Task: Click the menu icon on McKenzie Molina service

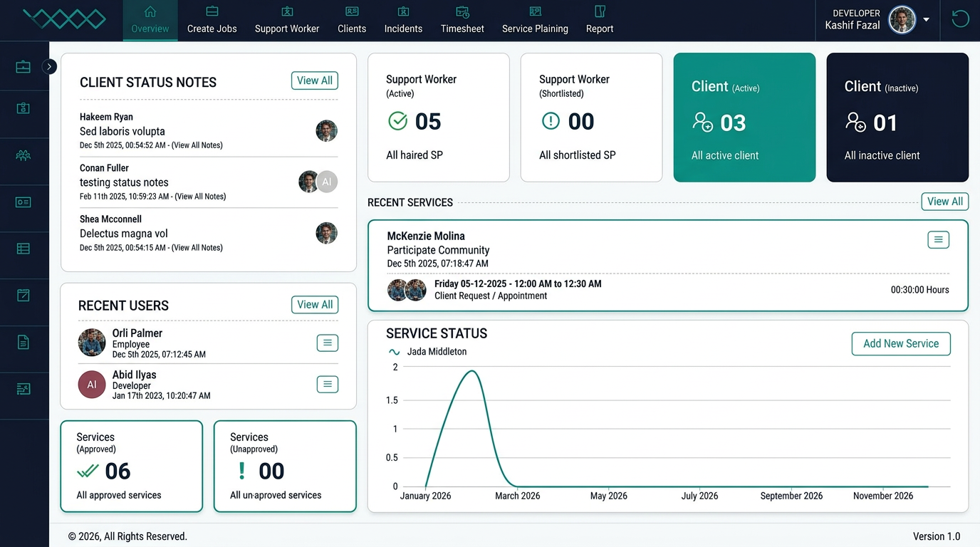Action: [938, 240]
